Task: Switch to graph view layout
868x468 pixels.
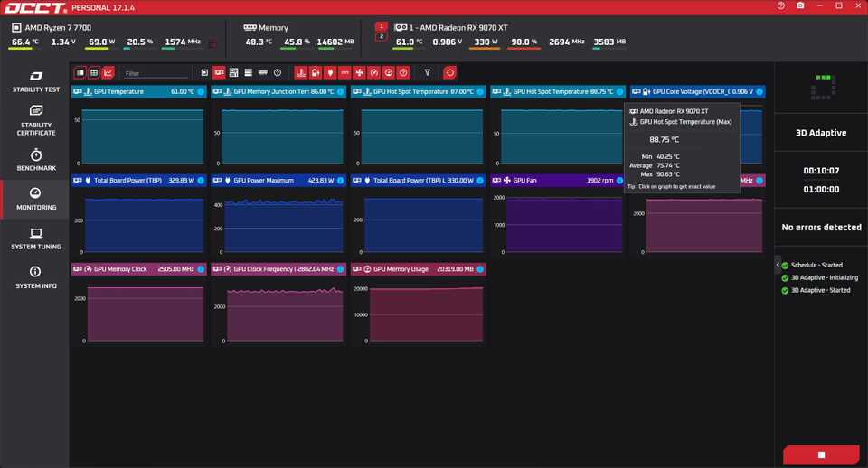Action: (x=108, y=72)
